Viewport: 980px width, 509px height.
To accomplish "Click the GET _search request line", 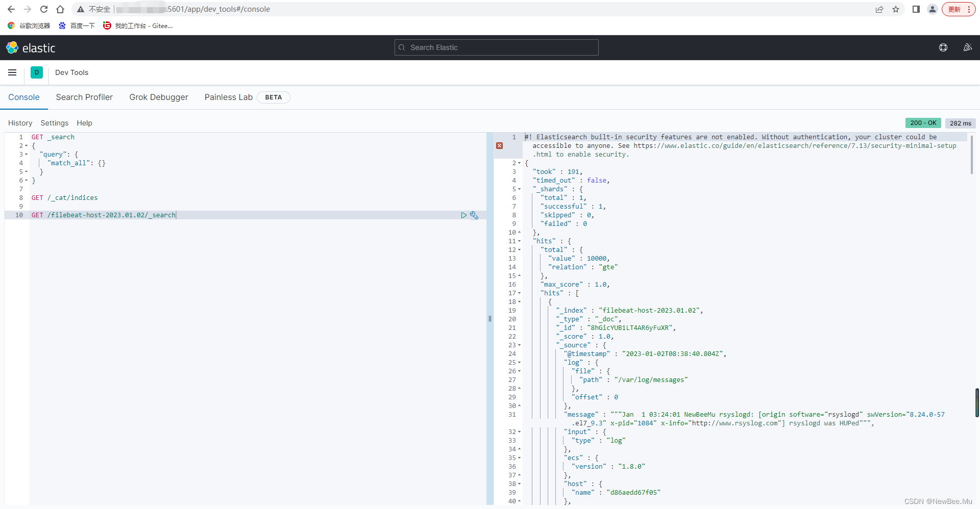I will pos(53,137).
